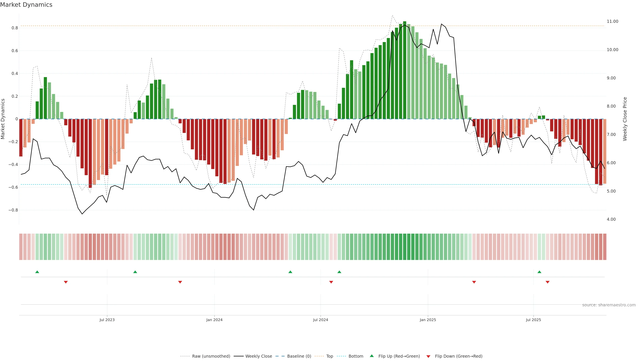Toggle the Weekly Close legend entry

[x=258, y=356]
